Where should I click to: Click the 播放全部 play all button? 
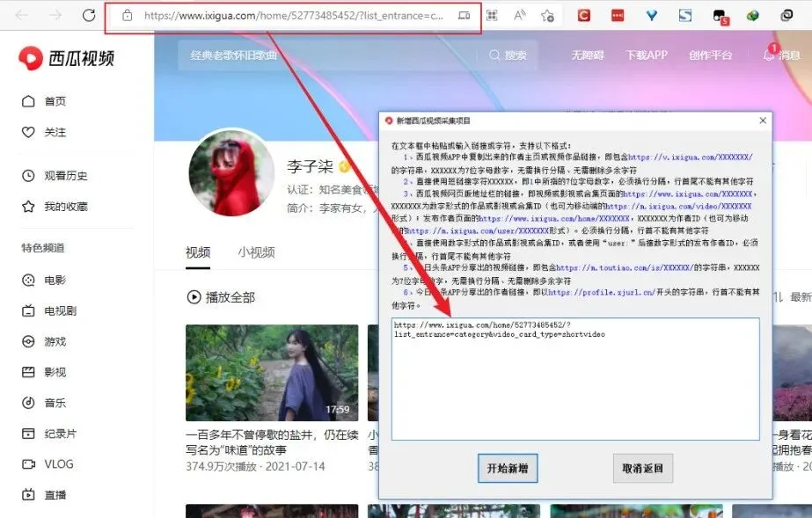pos(221,297)
